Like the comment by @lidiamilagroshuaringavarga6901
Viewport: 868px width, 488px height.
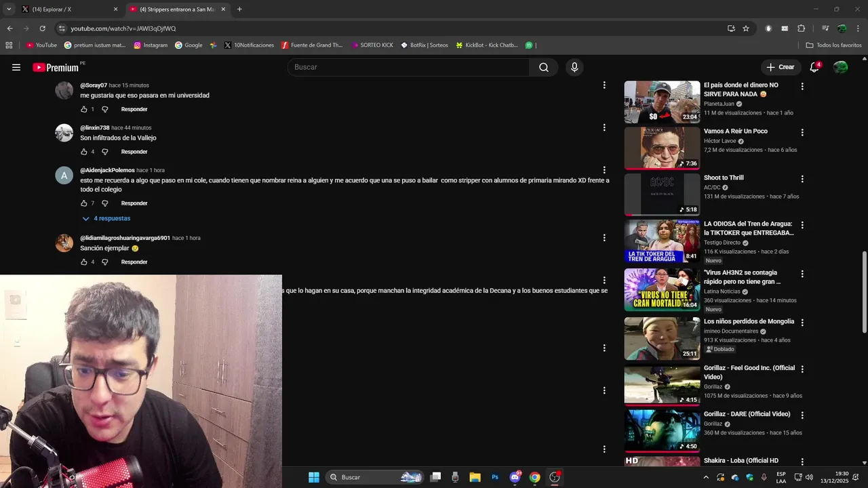pyautogui.click(x=84, y=262)
